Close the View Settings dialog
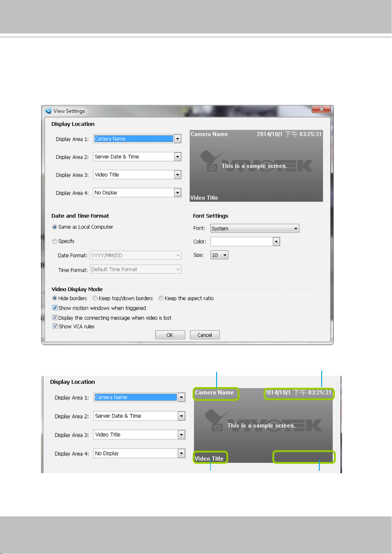Screen dimensions: 392x554 (x=321, y=109)
